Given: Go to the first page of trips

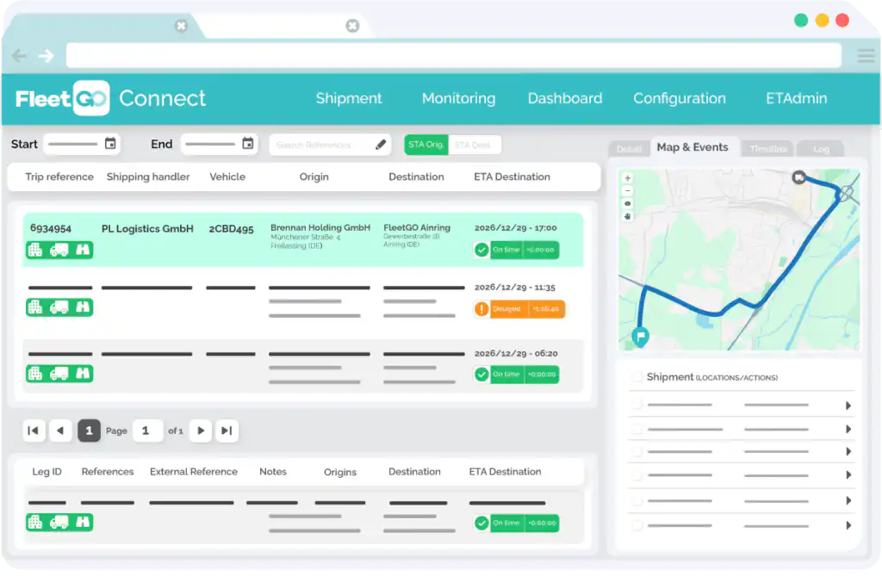Looking at the screenshot, I should click(34, 430).
